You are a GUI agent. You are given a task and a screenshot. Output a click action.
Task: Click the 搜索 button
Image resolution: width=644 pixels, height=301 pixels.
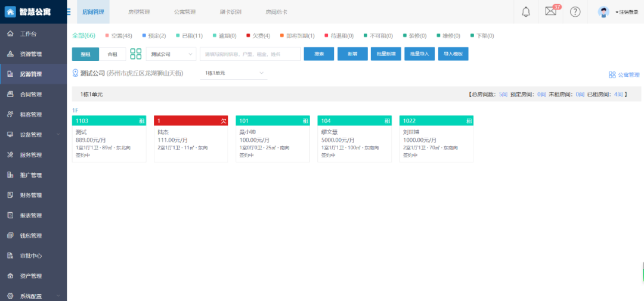click(x=318, y=54)
